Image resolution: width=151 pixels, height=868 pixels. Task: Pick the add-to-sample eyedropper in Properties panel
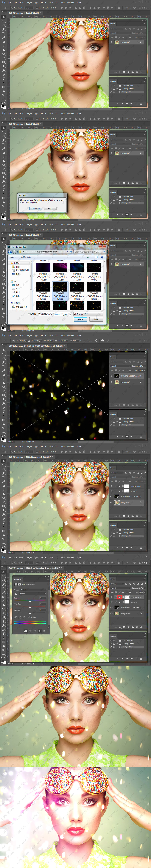point(20,617)
